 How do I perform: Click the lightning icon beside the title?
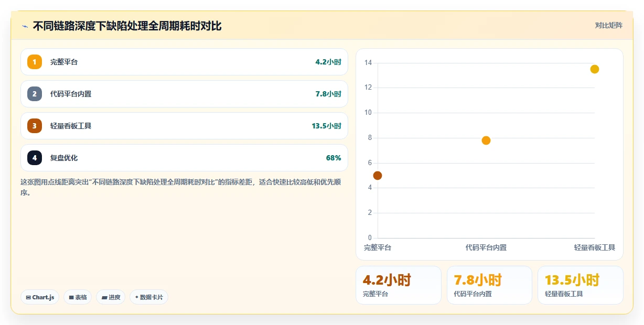(x=25, y=26)
